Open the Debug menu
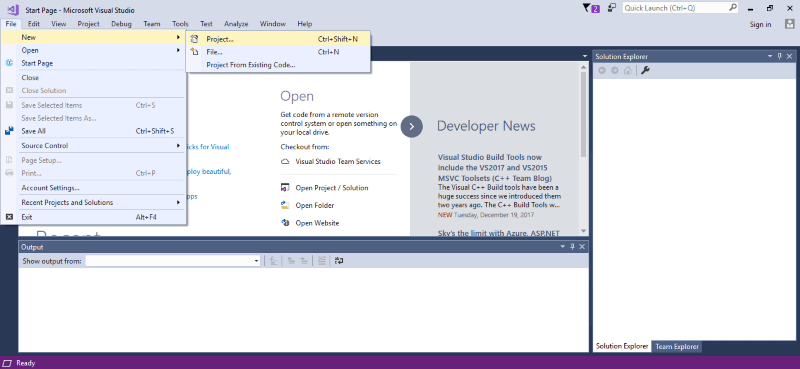This screenshot has height=369, width=800. click(121, 24)
